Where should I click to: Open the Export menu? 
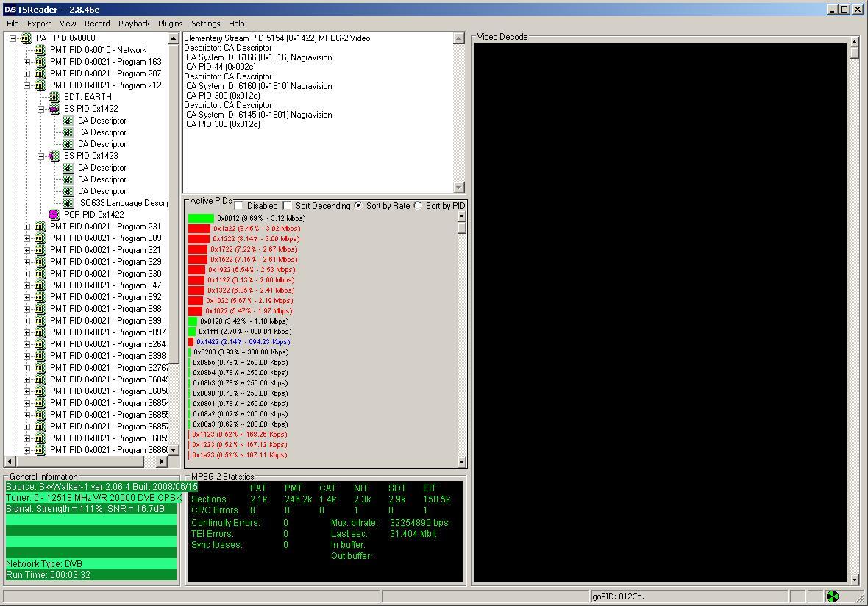[x=39, y=24]
